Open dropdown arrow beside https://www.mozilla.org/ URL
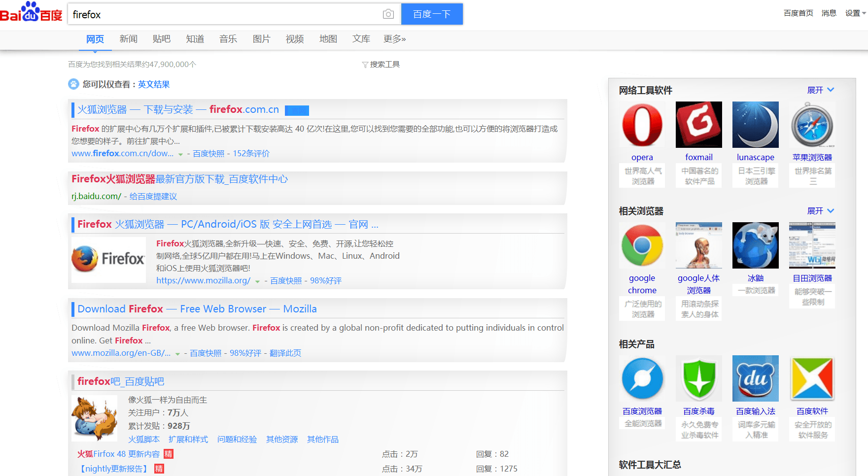This screenshot has height=476, width=868. tap(257, 282)
